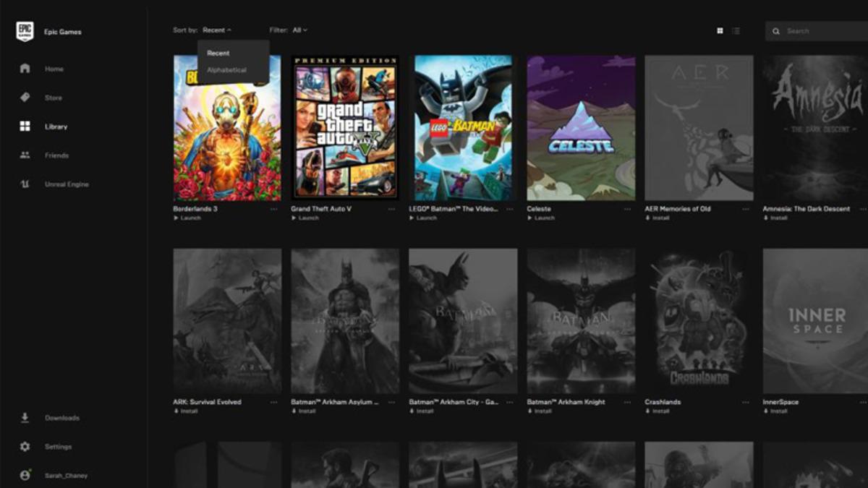Open Settings from the sidebar
The height and width of the screenshot is (488, 868).
(x=24, y=446)
